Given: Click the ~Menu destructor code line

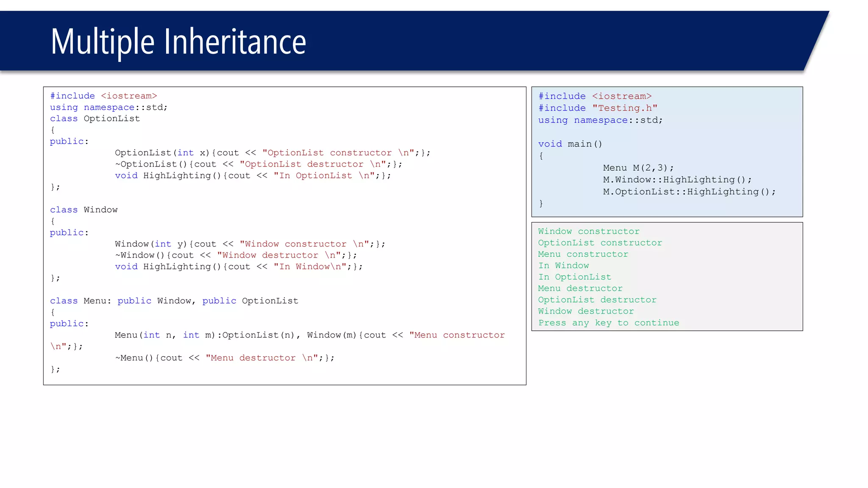Looking at the screenshot, I should click(x=224, y=358).
